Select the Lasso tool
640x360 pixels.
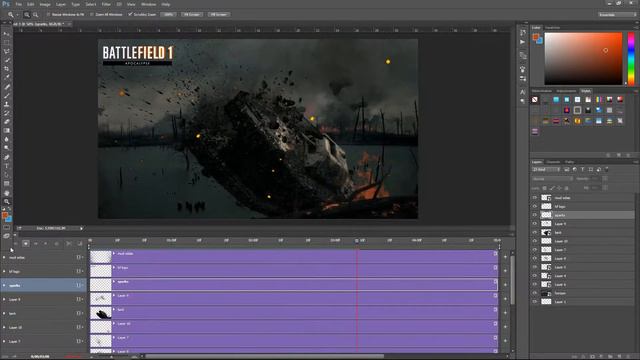[x=6, y=51]
